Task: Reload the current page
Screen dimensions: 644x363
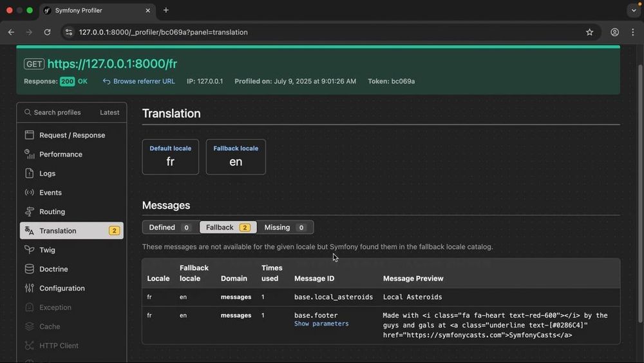Action: (47, 32)
